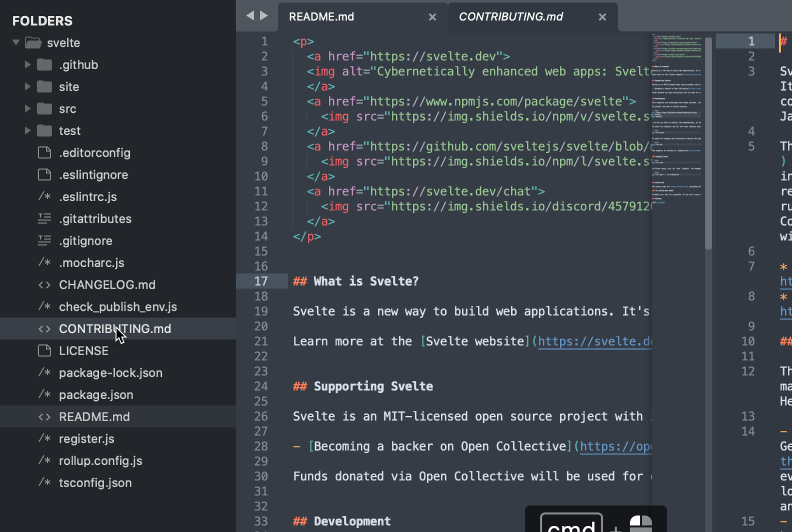Expand the test folder arrow
This screenshot has height=532, width=792.
point(28,130)
